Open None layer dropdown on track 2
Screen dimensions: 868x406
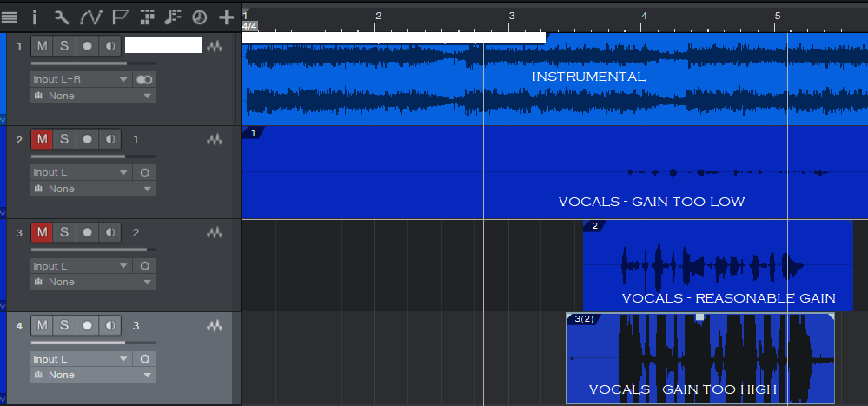point(93,189)
